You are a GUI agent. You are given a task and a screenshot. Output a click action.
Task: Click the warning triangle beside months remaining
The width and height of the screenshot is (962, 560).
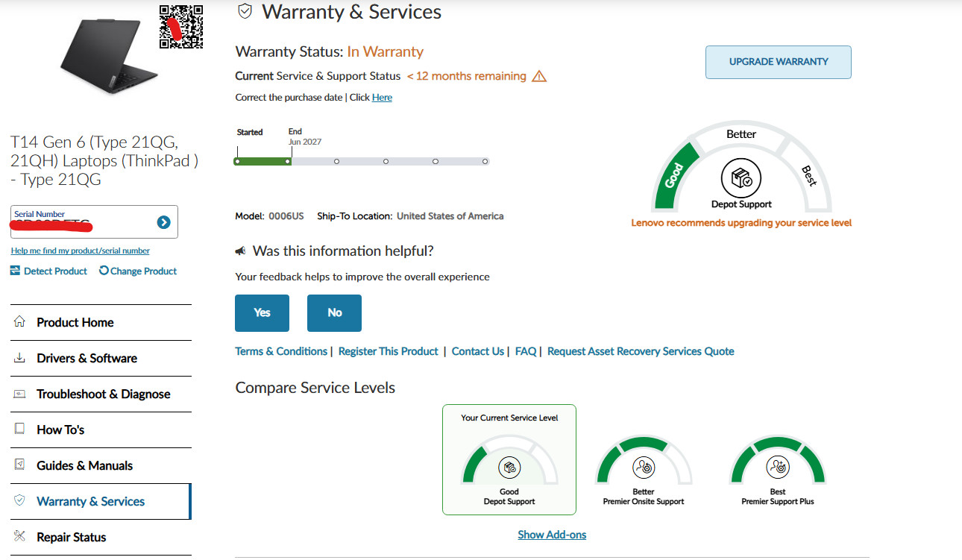point(539,76)
